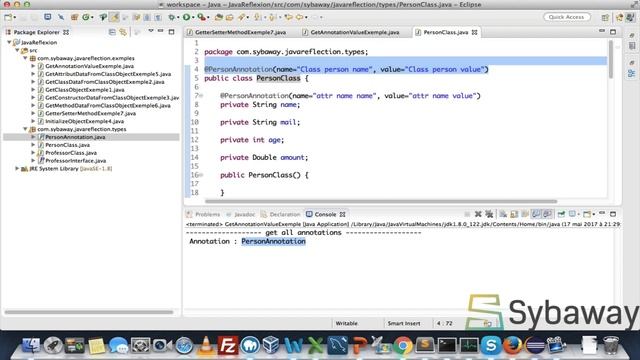
Task: Open Package Explorer view menu triangle
Action: (151, 31)
